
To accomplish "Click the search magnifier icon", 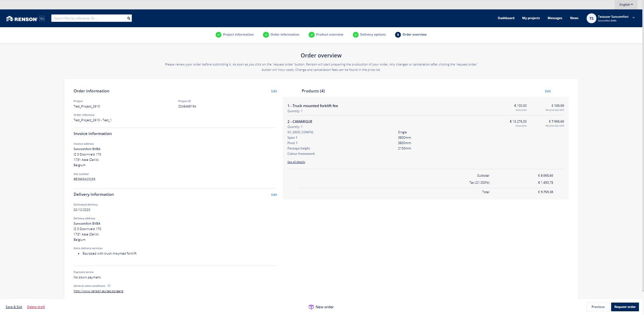I will tap(128, 18).
